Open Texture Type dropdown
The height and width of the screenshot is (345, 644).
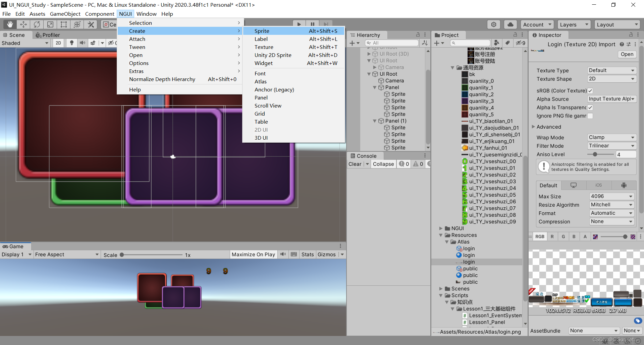pyautogui.click(x=612, y=70)
